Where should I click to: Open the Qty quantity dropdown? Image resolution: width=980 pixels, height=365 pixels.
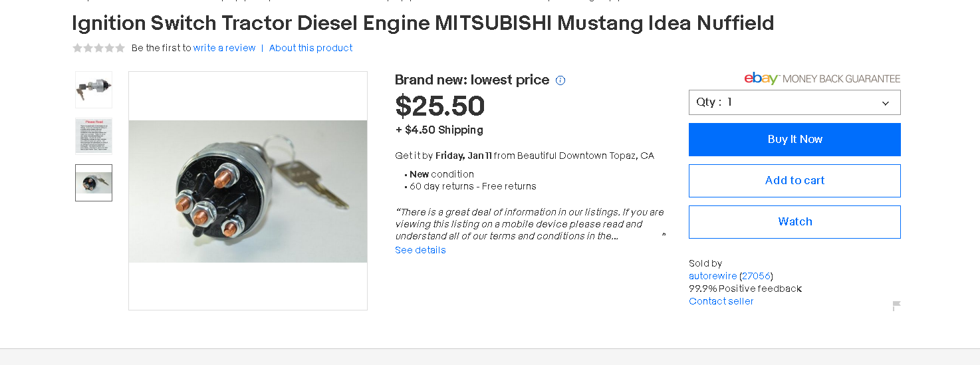click(795, 102)
